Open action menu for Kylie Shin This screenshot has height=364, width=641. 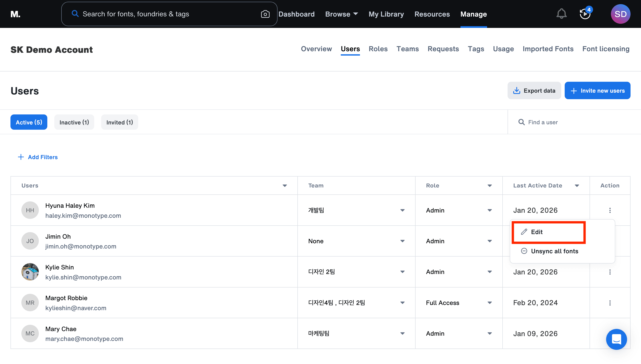click(610, 272)
